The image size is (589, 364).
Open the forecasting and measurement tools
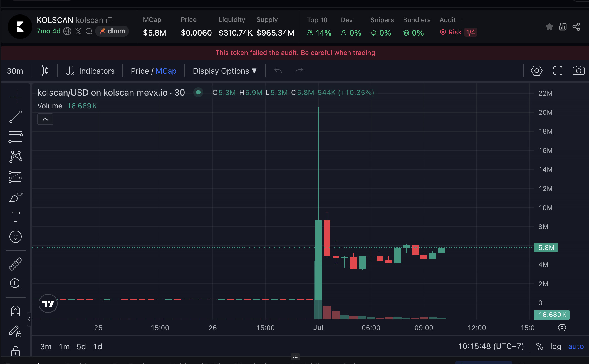click(x=16, y=177)
